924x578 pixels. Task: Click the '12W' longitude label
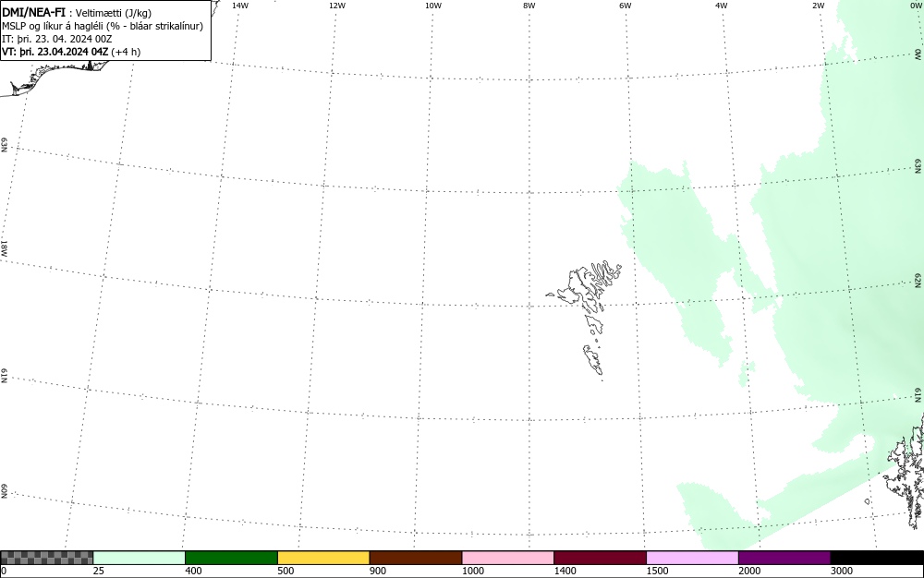pos(337,6)
